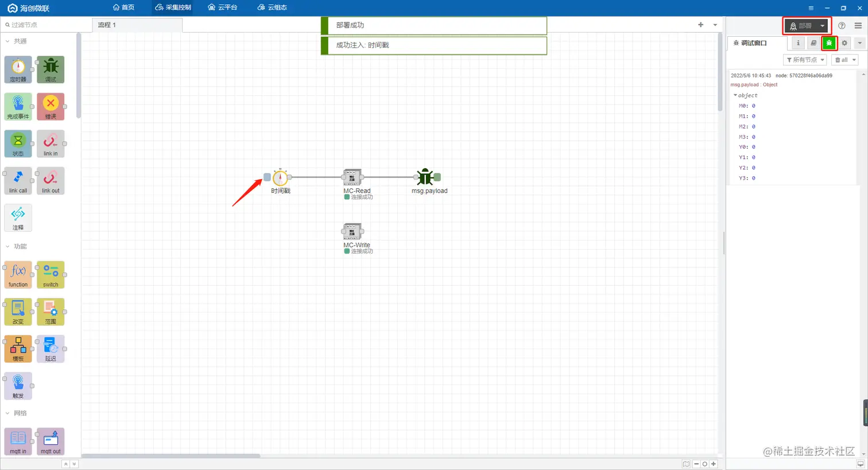
Task: Click the 部署 deploy button
Action: tap(801, 26)
